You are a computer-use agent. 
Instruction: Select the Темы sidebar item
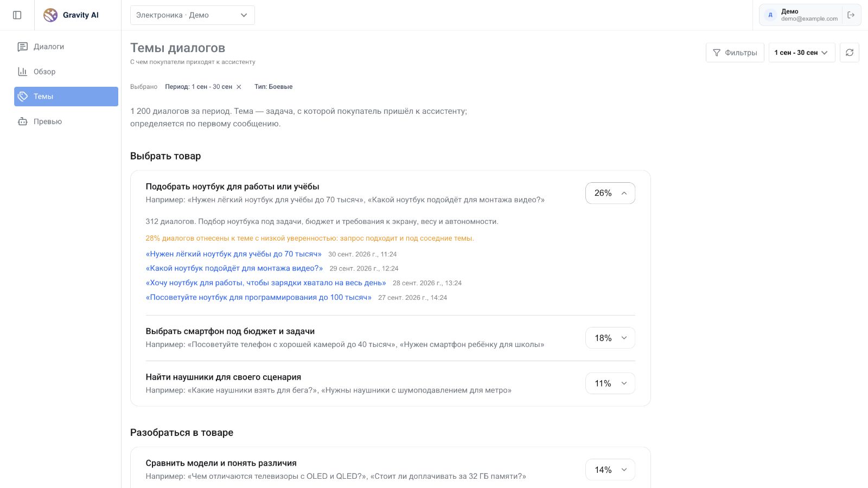pyautogui.click(x=66, y=97)
